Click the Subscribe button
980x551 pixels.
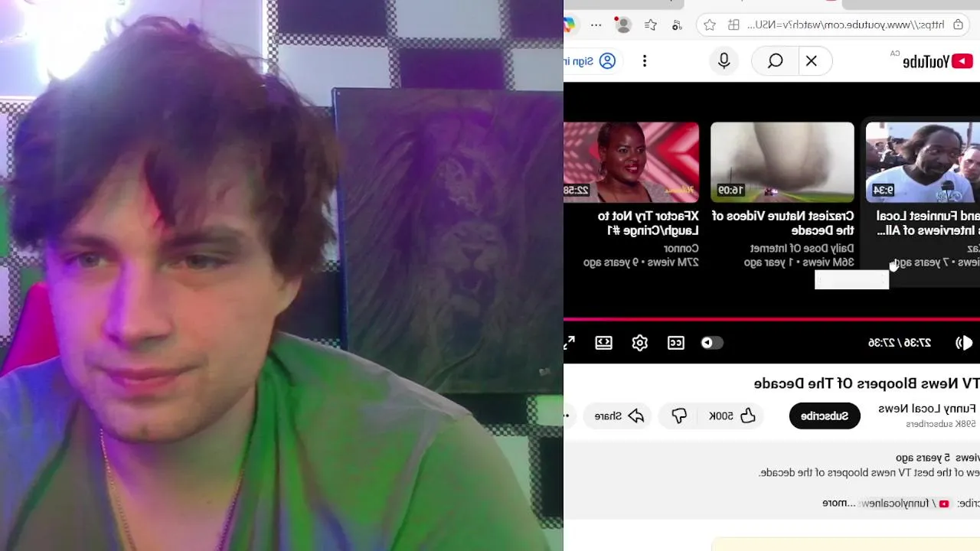click(x=825, y=416)
